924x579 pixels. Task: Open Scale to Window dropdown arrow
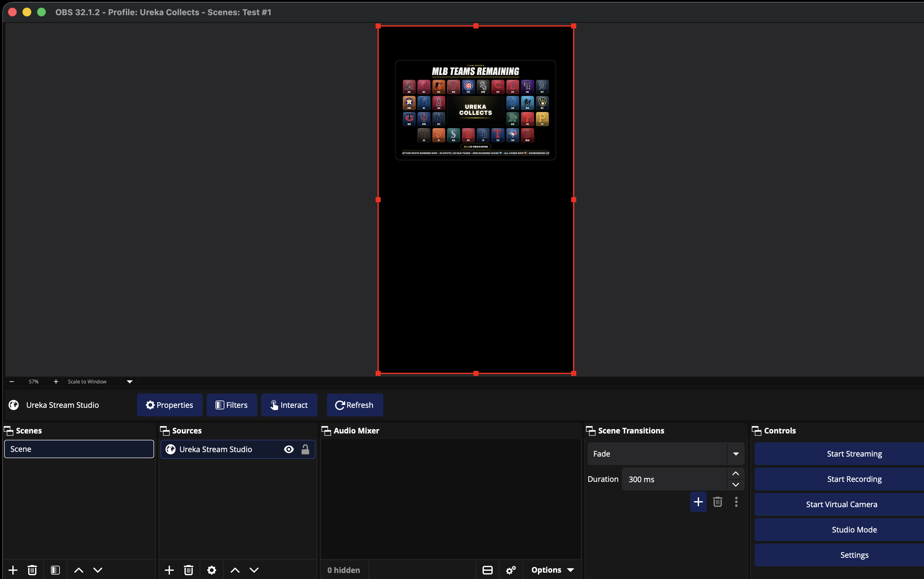(129, 381)
